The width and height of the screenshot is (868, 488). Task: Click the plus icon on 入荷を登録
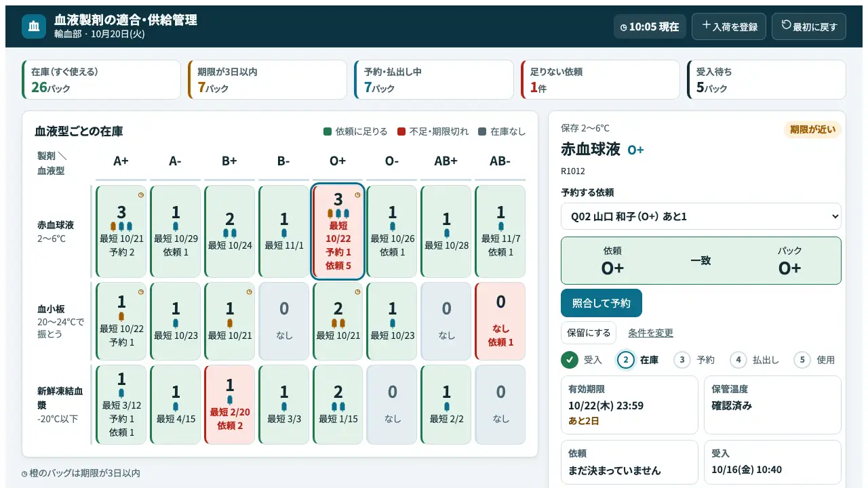707,25
